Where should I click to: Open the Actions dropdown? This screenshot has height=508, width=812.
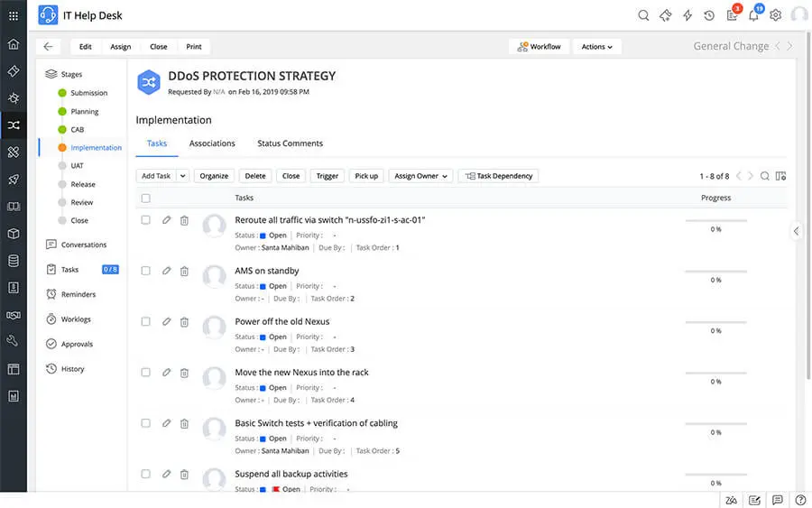[x=596, y=47]
